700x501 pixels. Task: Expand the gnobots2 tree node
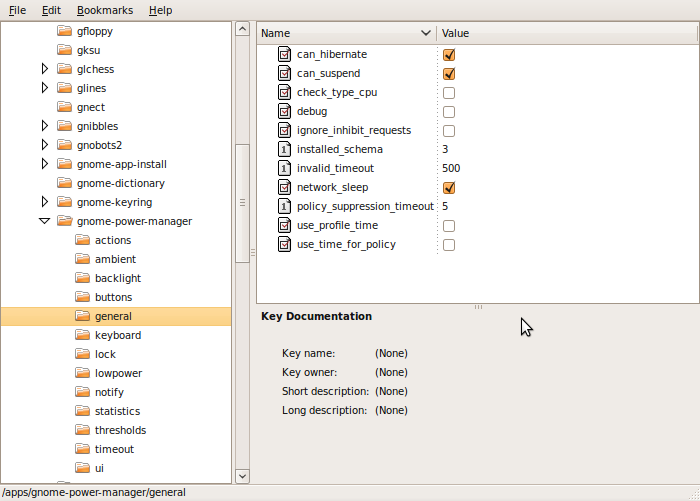45,145
